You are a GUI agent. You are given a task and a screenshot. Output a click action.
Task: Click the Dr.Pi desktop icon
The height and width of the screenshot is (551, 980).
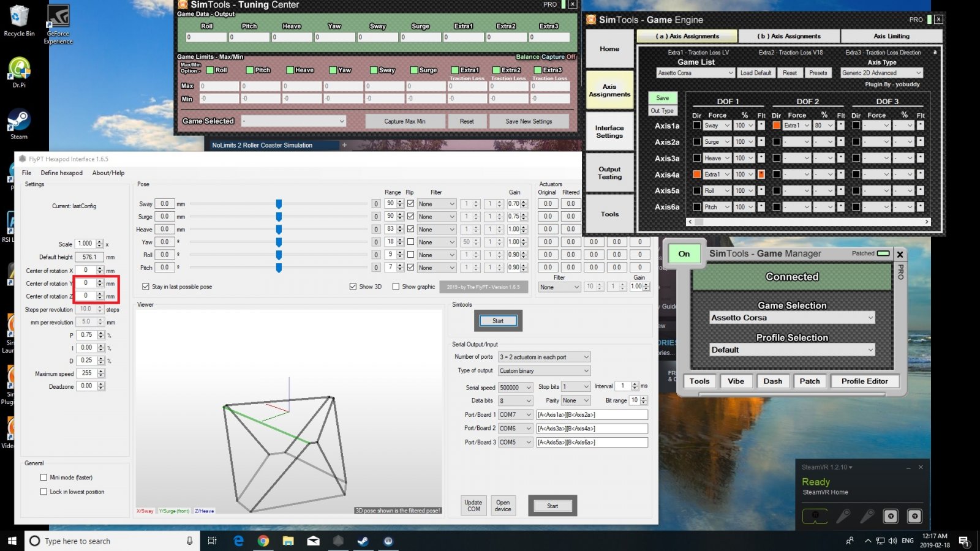click(19, 70)
